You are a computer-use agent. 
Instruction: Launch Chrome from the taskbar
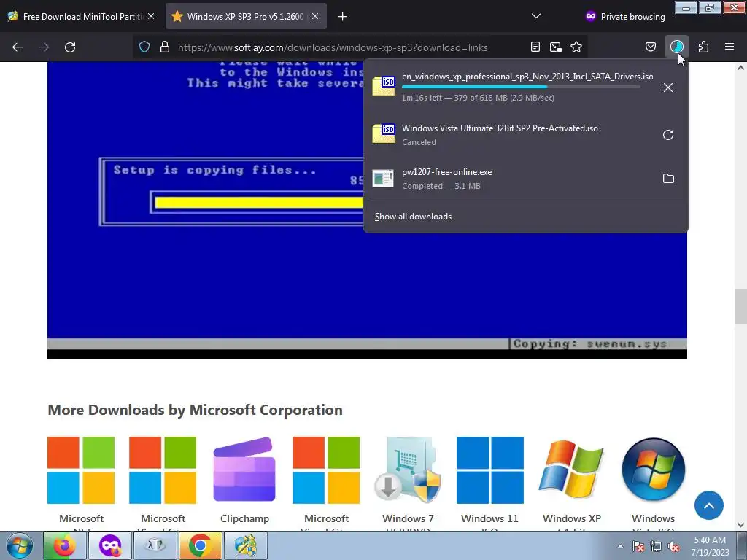200,545
